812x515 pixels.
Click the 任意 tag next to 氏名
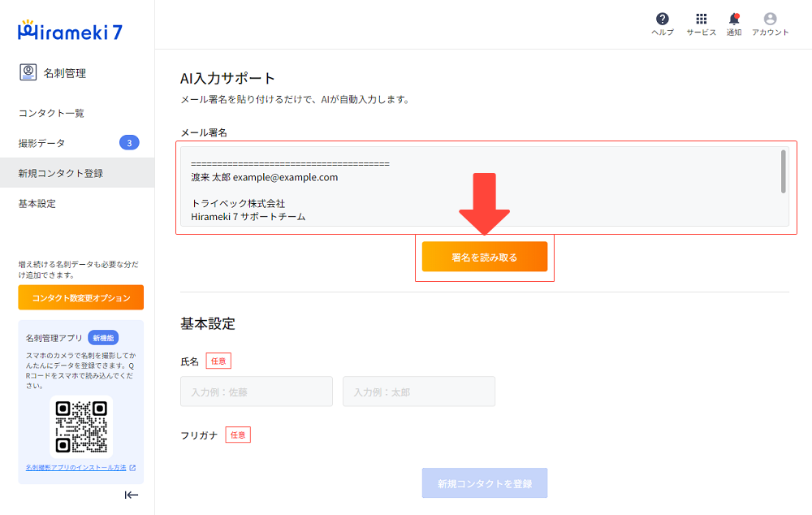[x=218, y=361]
